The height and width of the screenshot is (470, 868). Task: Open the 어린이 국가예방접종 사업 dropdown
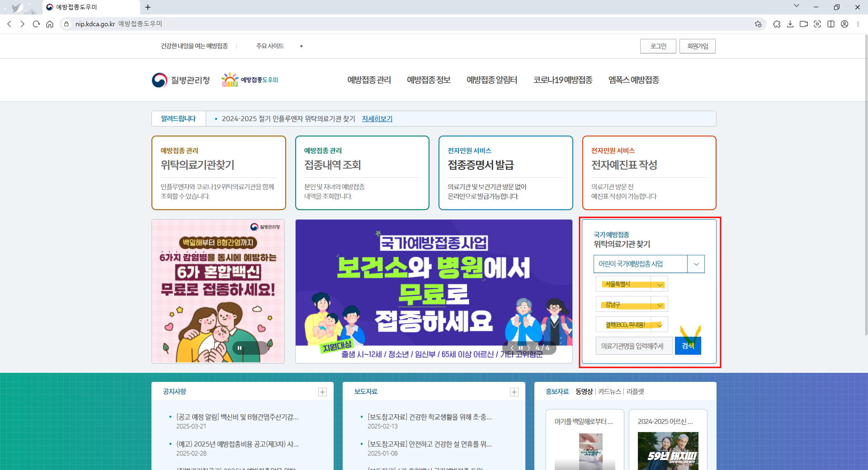pyautogui.click(x=649, y=264)
